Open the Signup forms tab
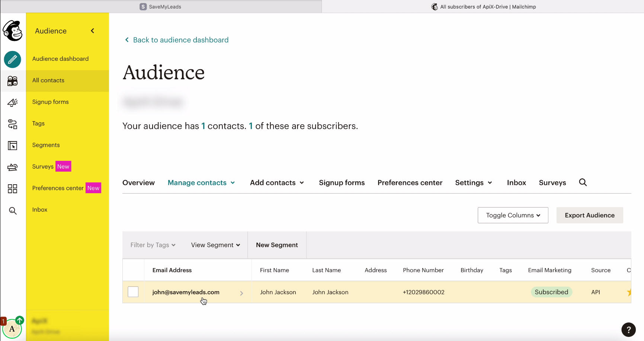This screenshot has width=644, height=341. pyautogui.click(x=342, y=183)
